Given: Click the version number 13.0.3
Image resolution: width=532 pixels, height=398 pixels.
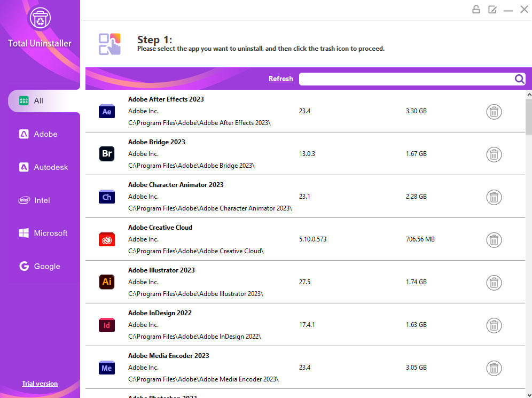Looking at the screenshot, I should click(307, 154).
